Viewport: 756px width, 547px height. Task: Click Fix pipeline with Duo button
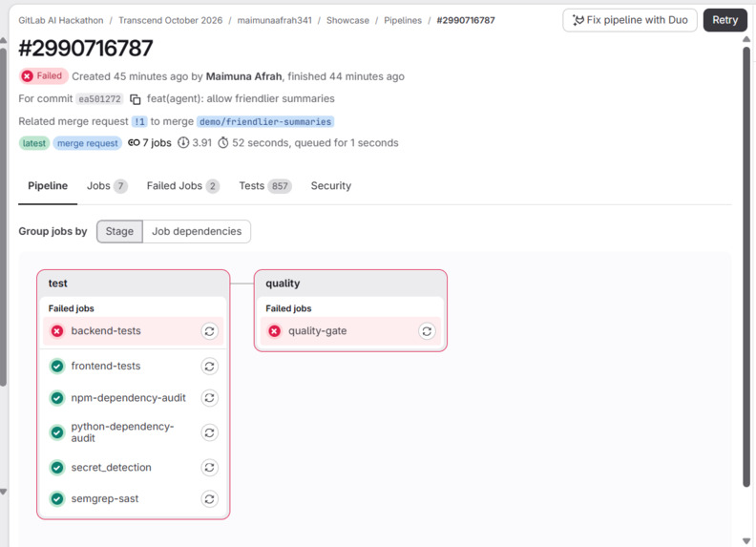pyautogui.click(x=630, y=20)
